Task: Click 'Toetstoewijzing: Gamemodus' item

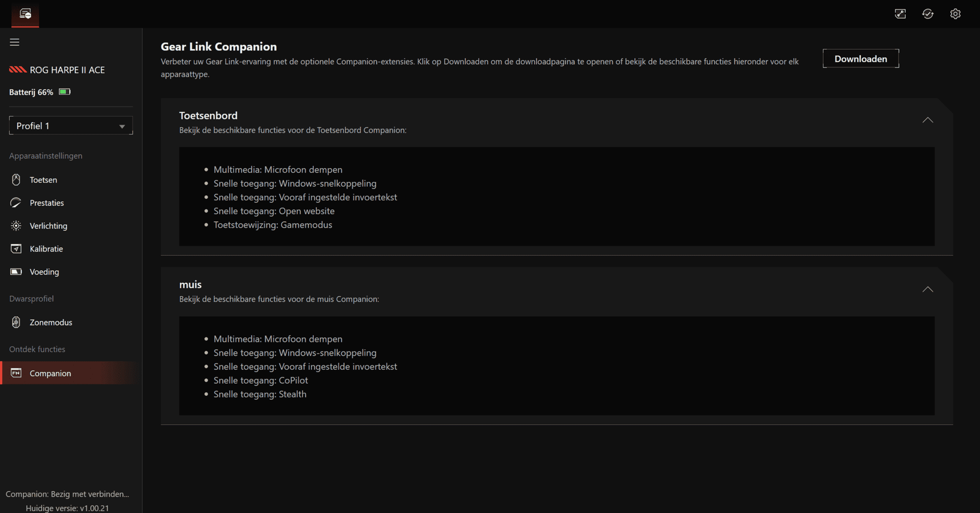Action: click(x=273, y=224)
